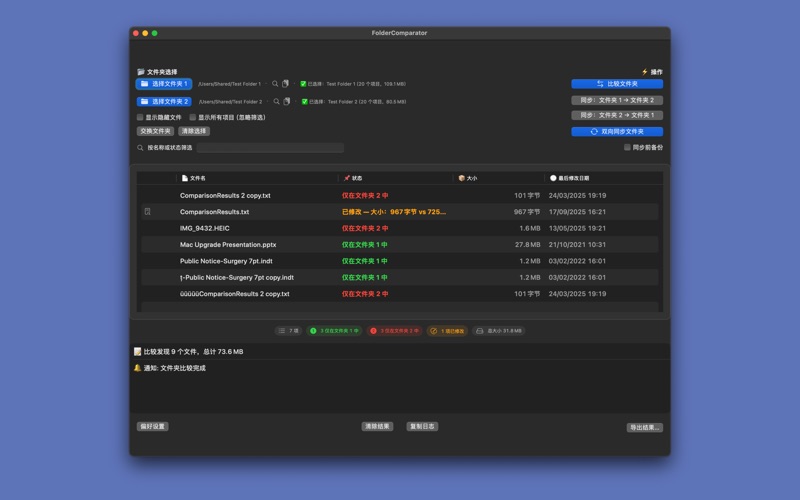800x500 pixels.
Task: Filter by green 3 仅在文件夹 1 中 badge
Action: [334, 331]
